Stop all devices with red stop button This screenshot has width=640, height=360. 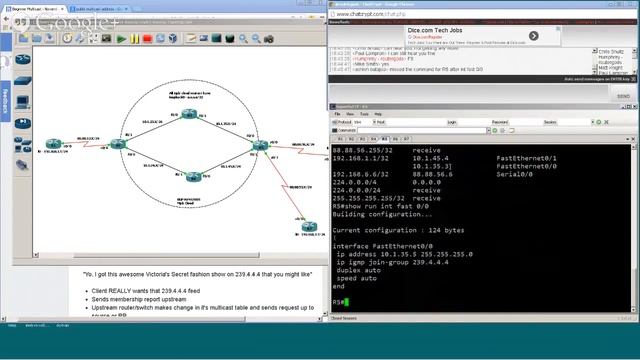(x=147, y=39)
